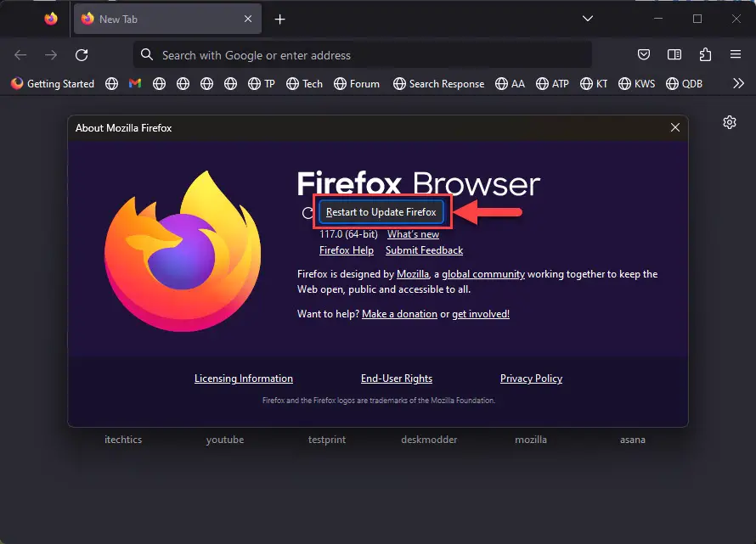Focus the Search with Google address bar
Screen dimensions: 756x544
(363, 55)
